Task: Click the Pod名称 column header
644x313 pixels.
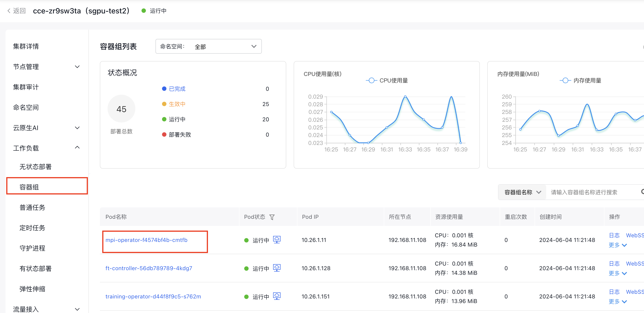Action: pos(116,217)
